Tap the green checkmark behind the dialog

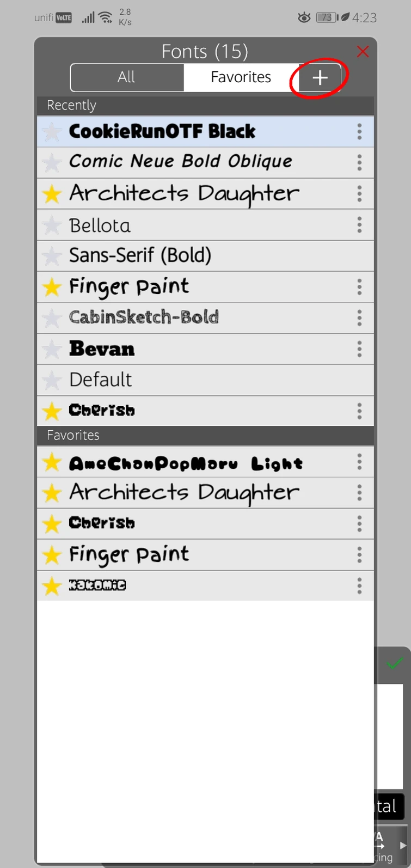click(x=395, y=664)
